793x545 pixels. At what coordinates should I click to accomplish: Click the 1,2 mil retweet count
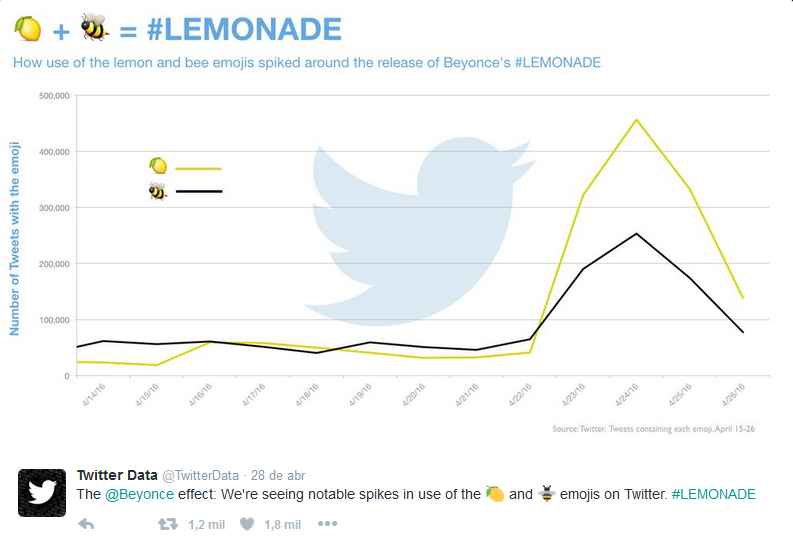(206, 524)
